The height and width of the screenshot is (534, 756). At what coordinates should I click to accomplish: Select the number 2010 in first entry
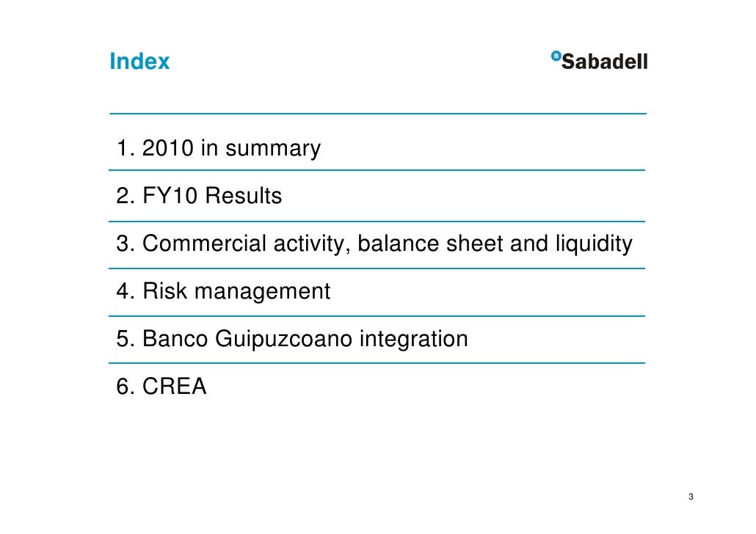point(168,148)
